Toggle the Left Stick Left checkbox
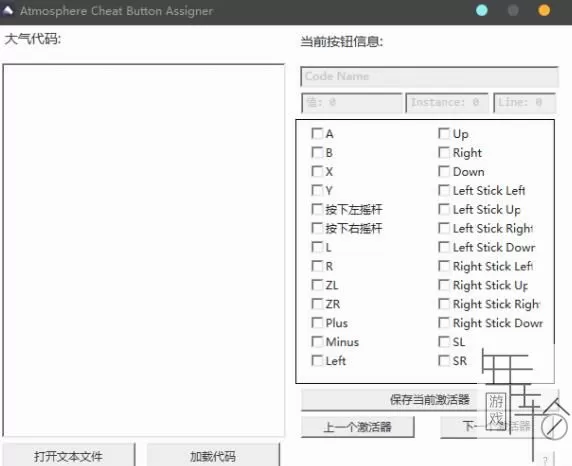 coord(444,190)
